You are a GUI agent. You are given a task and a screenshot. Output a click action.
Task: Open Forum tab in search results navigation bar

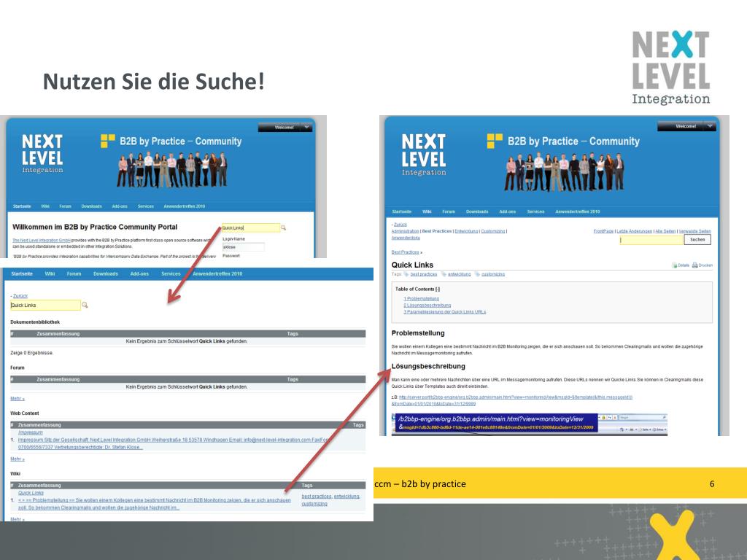pos(74,274)
